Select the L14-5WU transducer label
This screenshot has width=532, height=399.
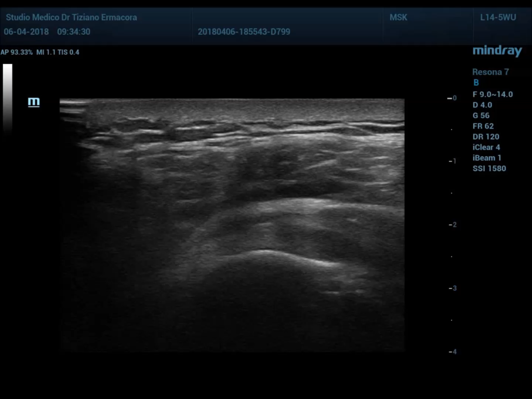(x=498, y=18)
